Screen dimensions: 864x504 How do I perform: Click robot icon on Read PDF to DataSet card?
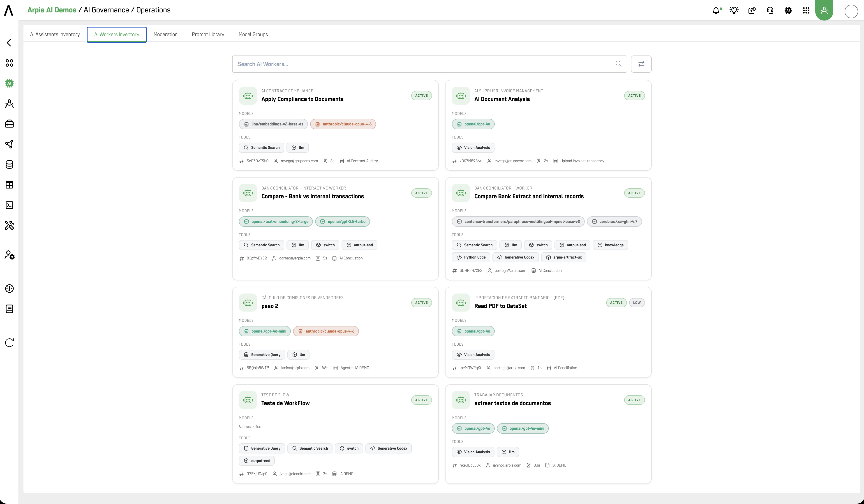(x=461, y=302)
